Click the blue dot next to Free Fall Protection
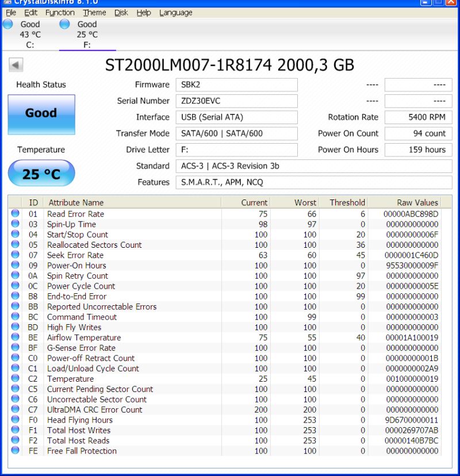This screenshot has height=476, width=460. [14, 451]
